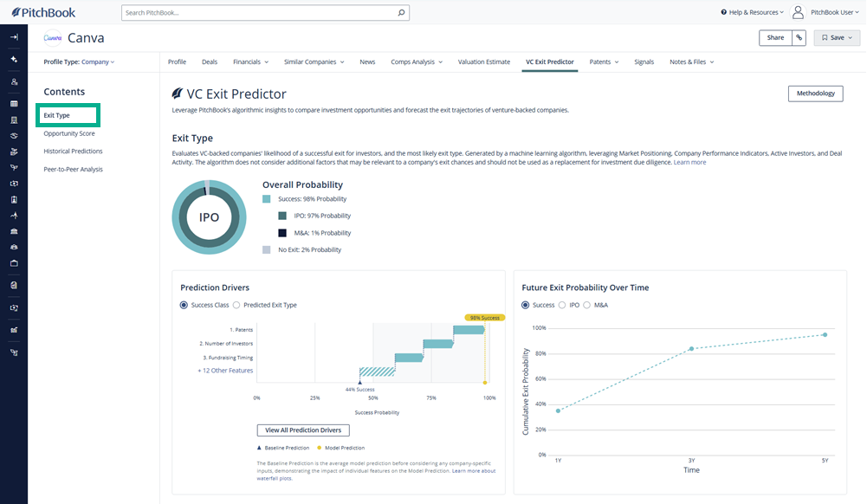Open Learn more about waterfall plots link
Screen dimensions: 867x504
375,475
